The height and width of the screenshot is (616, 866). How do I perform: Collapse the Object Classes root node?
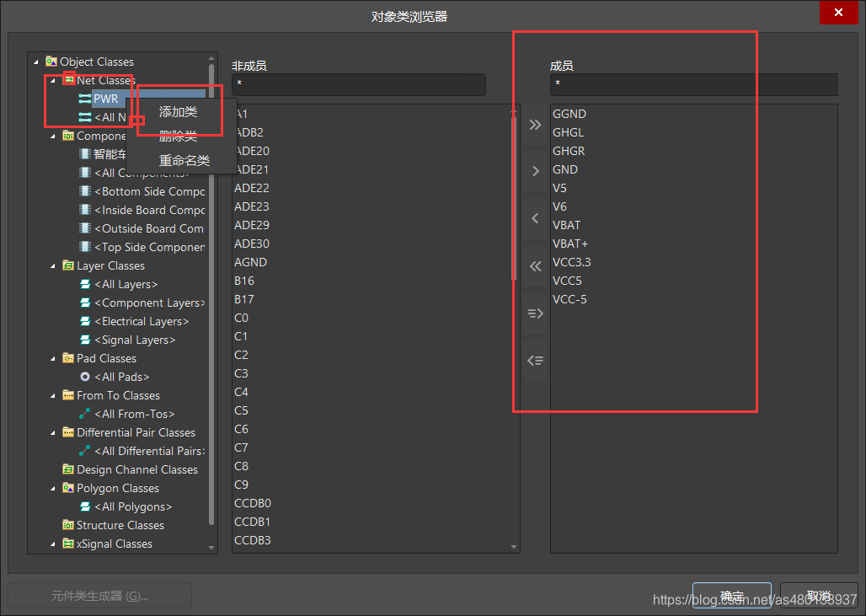coord(36,62)
